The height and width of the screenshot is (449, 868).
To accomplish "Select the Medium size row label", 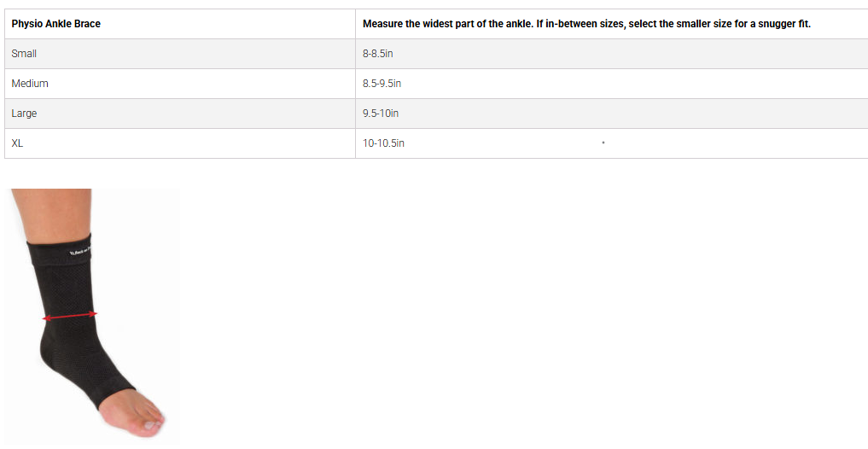I will (30, 84).
